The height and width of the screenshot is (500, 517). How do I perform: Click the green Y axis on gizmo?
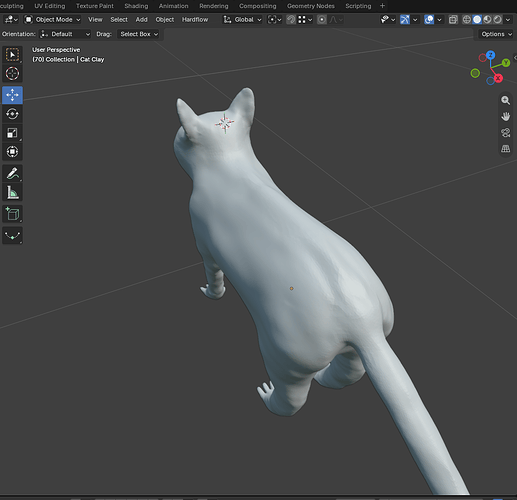point(506,63)
